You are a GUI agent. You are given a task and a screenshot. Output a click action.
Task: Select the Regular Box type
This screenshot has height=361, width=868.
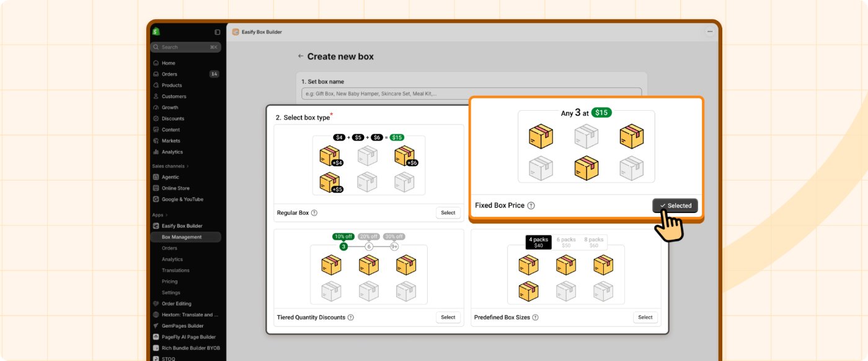[x=448, y=213]
